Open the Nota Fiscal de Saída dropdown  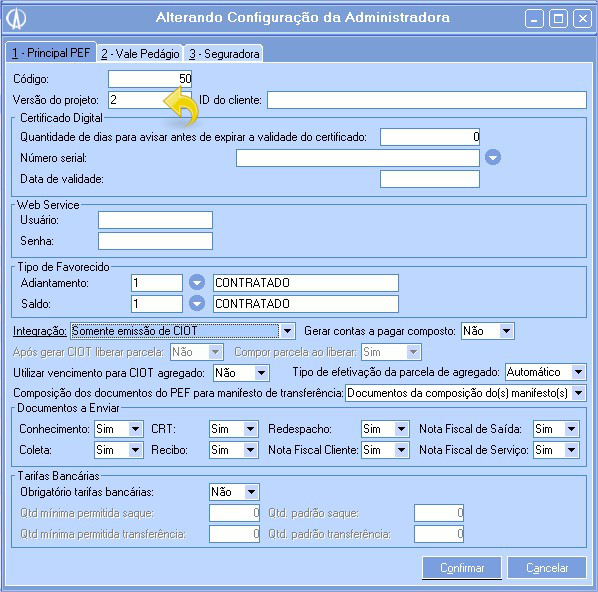tap(571, 429)
